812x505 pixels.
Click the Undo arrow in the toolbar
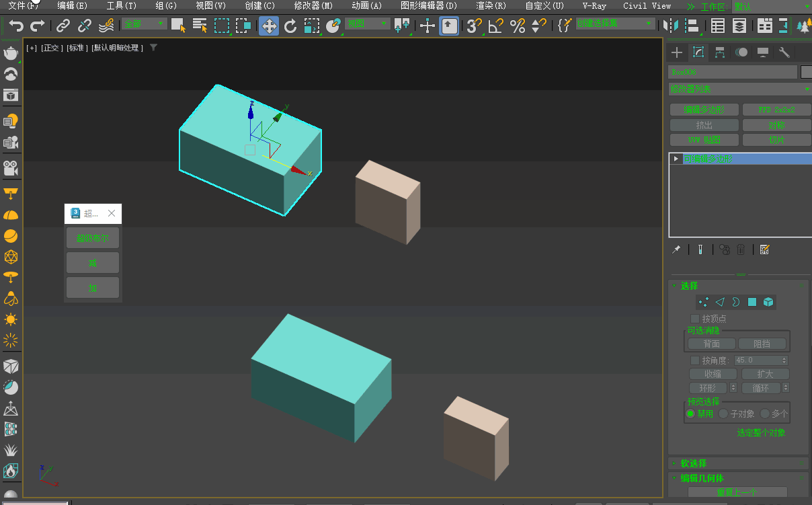16,26
